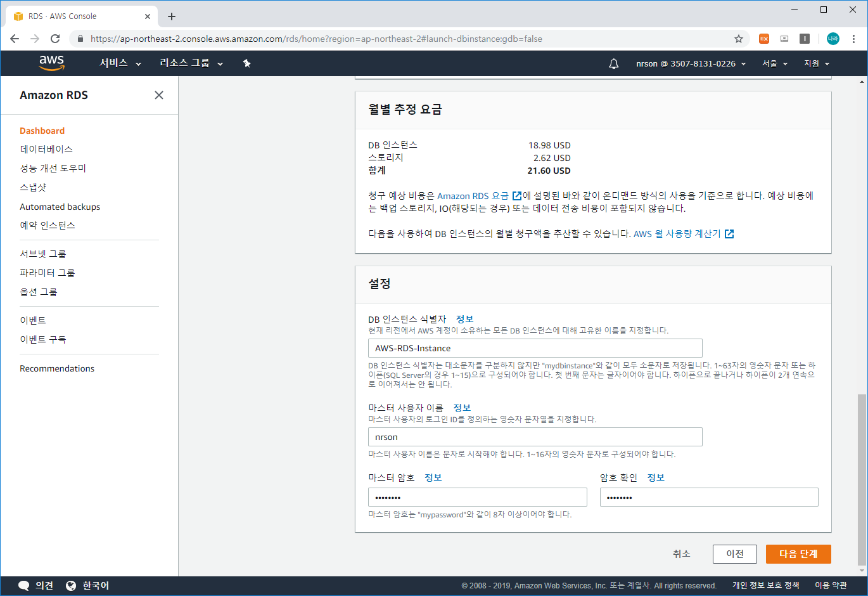Screen dimensions: 868x596
Task: Open the nrson account dropdown
Action: click(x=691, y=63)
